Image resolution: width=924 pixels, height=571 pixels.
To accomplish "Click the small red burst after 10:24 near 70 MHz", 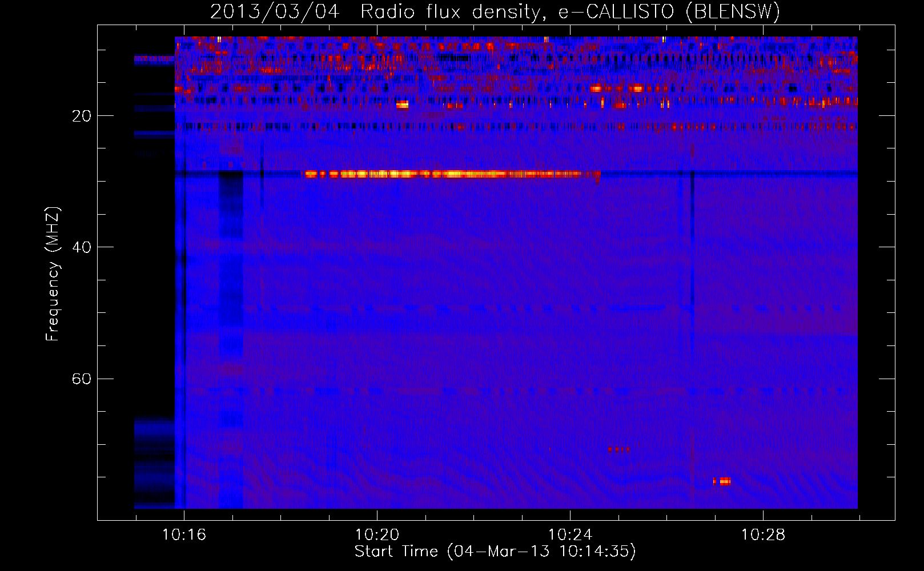I will point(619,449).
